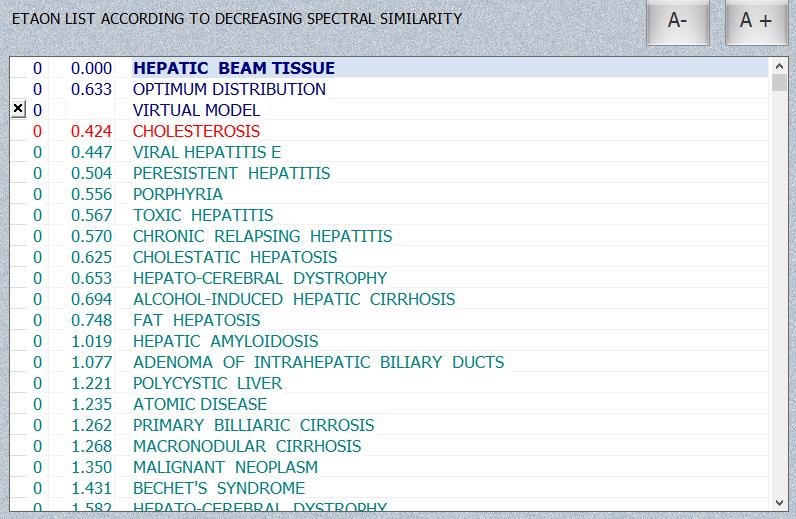This screenshot has width=796, height=519.
Task: Select the HEPATIC BEAM TISSUE entry
Action: (x=234, y=68)
